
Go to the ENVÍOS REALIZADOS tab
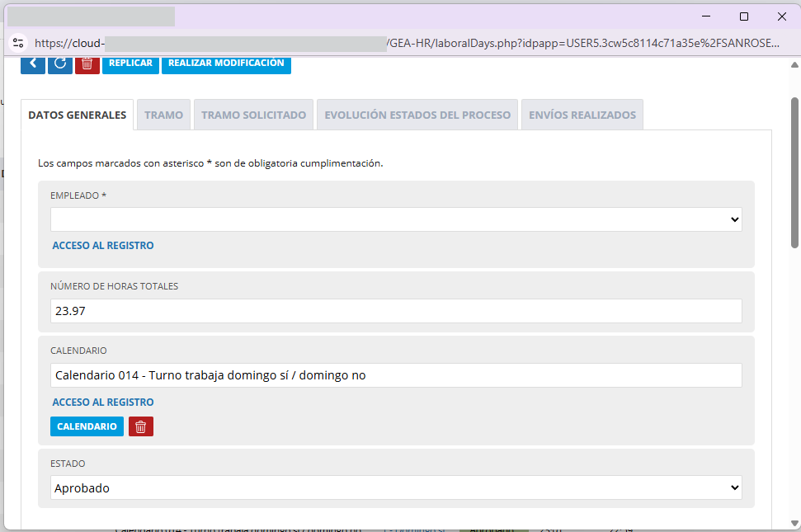coord(582,115)
